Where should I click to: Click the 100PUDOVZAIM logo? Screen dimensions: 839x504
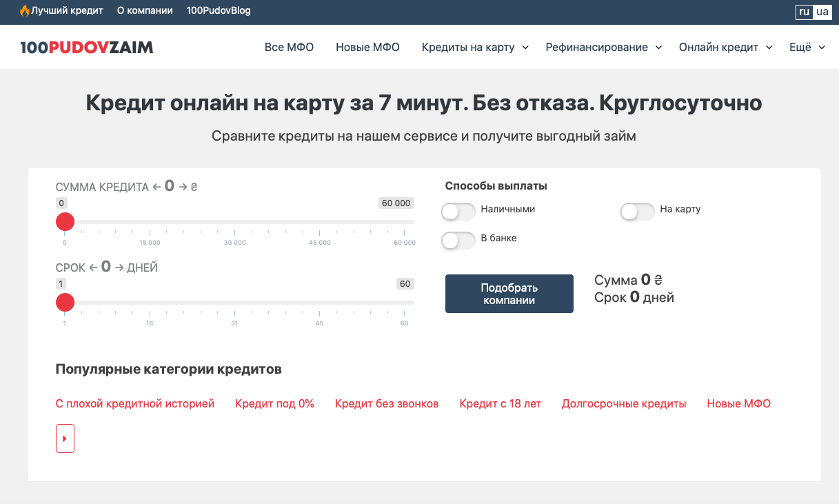pyautogui.click(x=87, y=48)
